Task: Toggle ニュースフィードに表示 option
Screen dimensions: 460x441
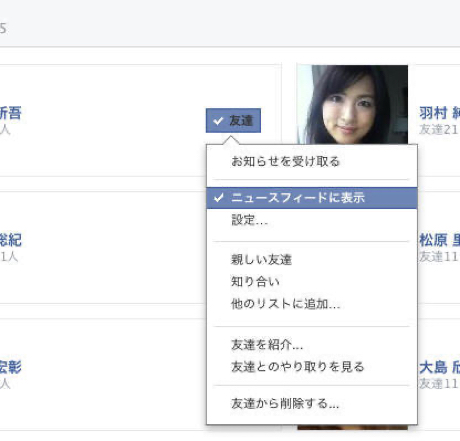Action: pos(312,198)
